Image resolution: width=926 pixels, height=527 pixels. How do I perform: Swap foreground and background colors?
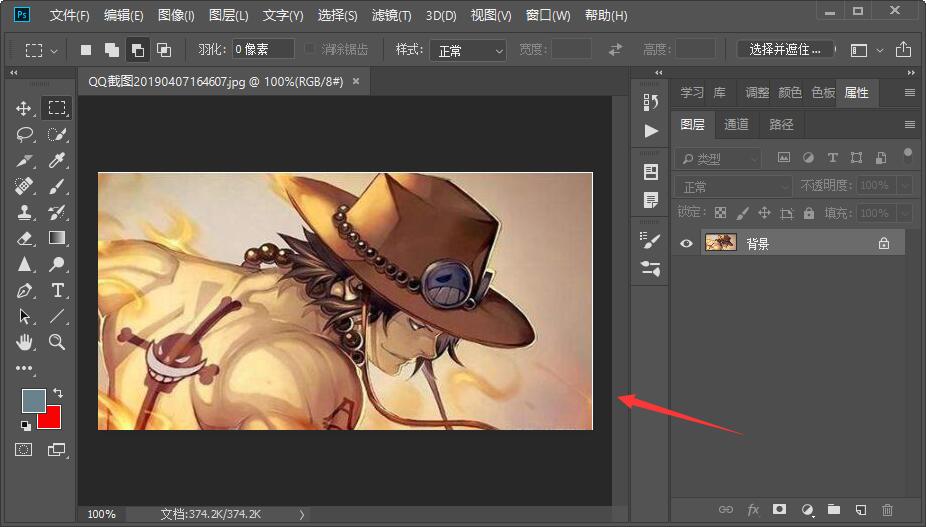(x=58, y=392)
